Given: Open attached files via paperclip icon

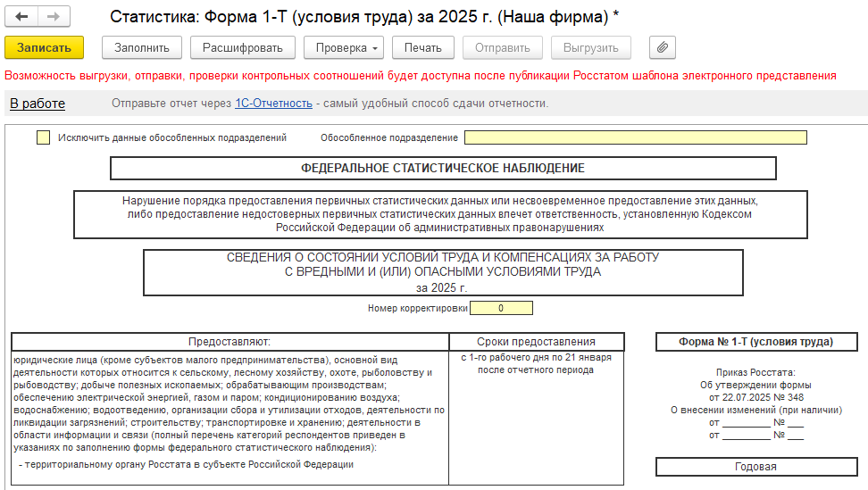Looking at the screenshot, I should coord(662,47).
